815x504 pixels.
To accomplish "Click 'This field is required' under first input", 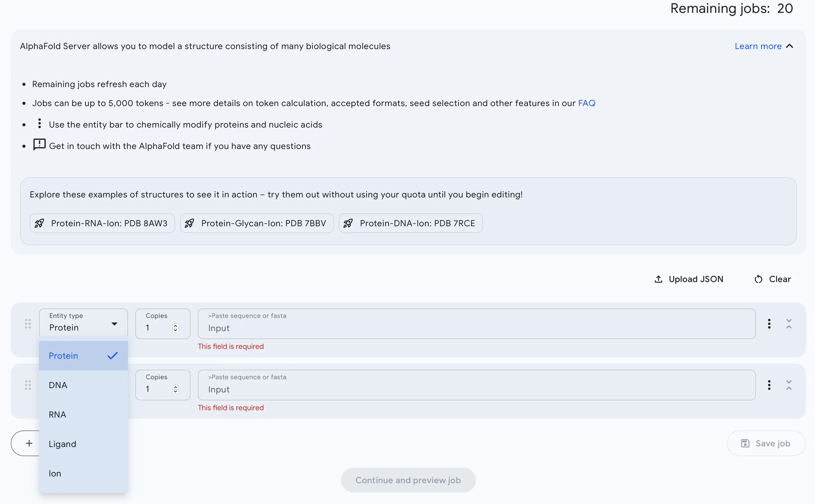I will [x=231, y=346].
